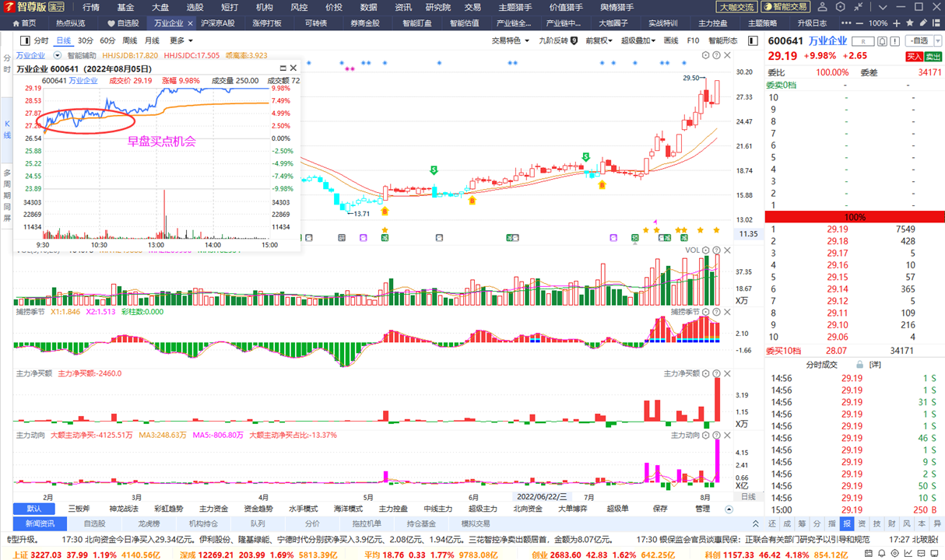Maximize the intraday popup chart window
This screenshot has height=560, width=945.
pyautogui.click(x=283, y=68)
